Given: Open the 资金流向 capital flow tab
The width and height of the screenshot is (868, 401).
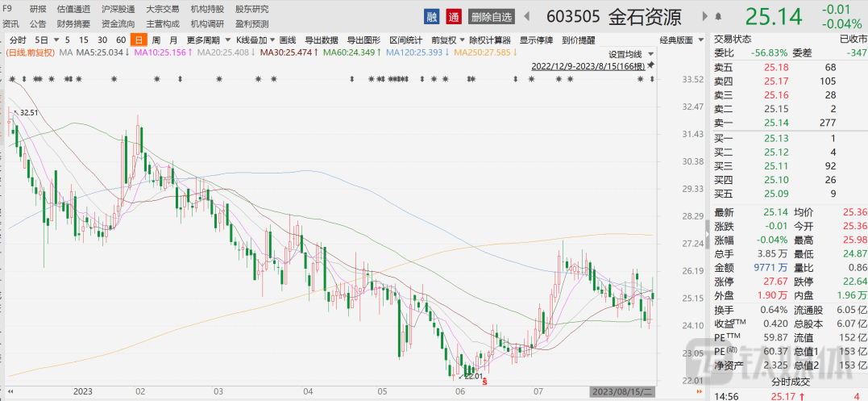Looking at the screenshot, I should point(118,23).
